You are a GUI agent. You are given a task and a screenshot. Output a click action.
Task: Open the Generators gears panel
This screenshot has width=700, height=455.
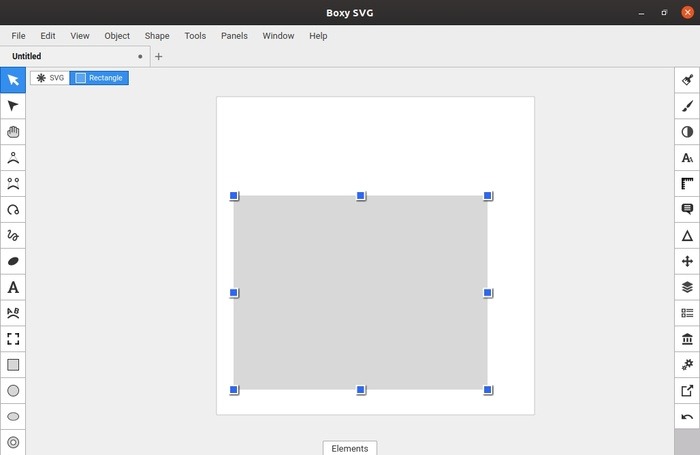click(687, 365)
